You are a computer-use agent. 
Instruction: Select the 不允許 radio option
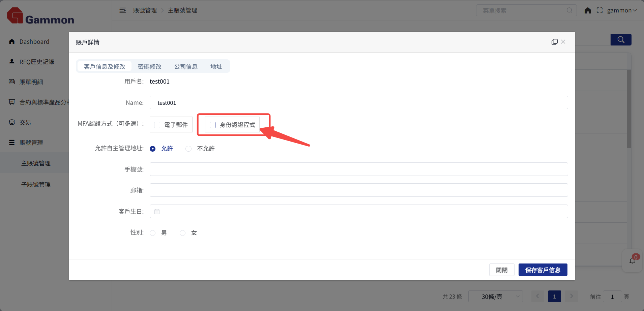[x=188, y=149]
